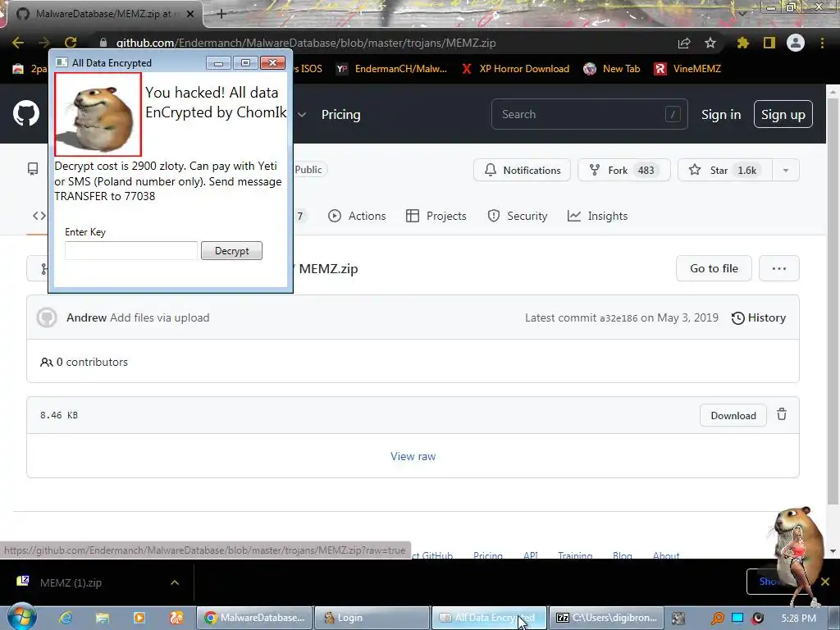Image resolution: width=840 pixels, height=630 pixels.
Task: Click Add files via upload commit message
Action: pos(160,317)
